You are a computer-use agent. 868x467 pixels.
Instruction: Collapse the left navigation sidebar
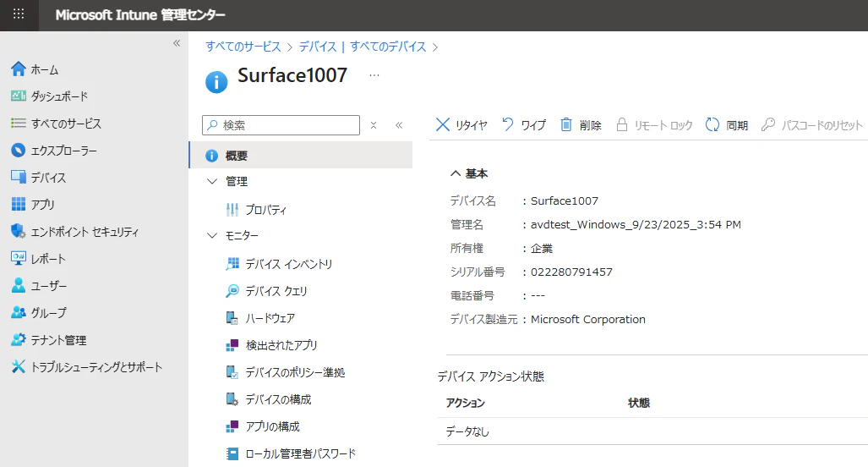tap(177, 43)
